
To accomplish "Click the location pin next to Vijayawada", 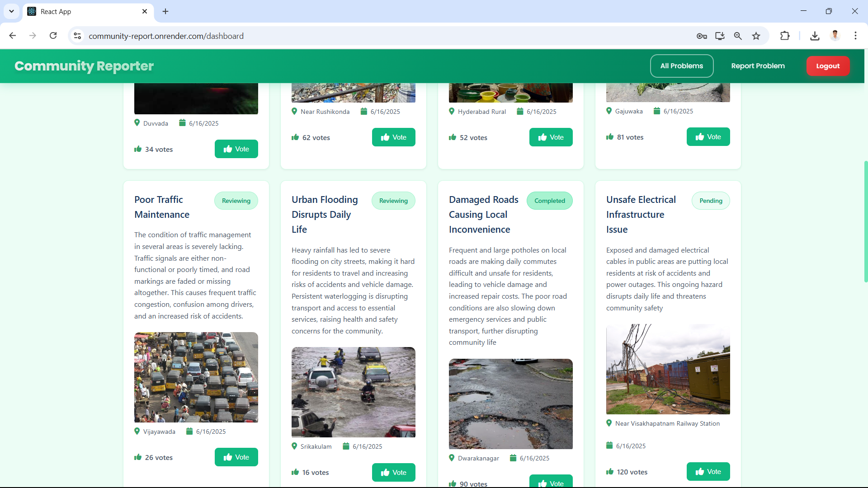I will tap(137, 431).
